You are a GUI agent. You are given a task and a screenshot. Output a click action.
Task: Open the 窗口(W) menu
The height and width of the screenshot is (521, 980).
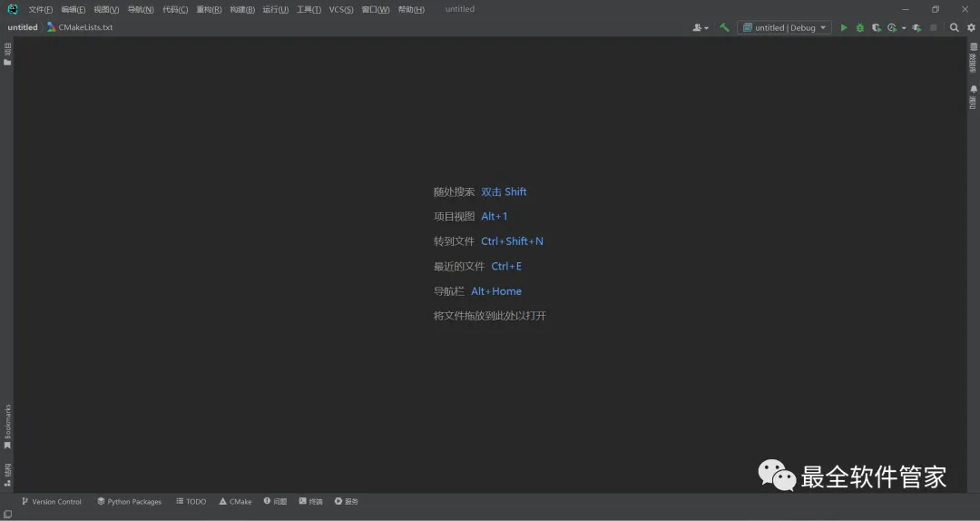pos(376,9)
